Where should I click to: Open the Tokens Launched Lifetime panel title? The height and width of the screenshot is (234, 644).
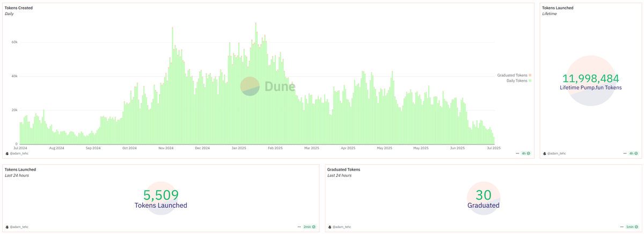[x=558, y=8]
